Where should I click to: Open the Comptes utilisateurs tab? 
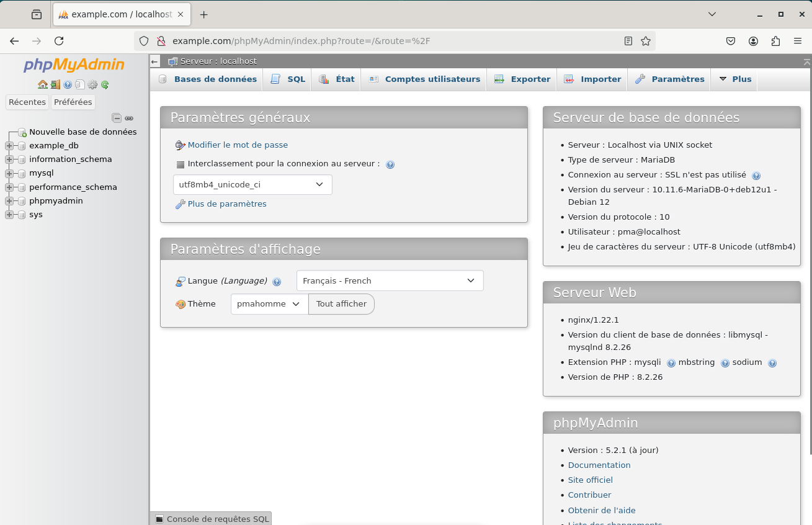[424, 79]
